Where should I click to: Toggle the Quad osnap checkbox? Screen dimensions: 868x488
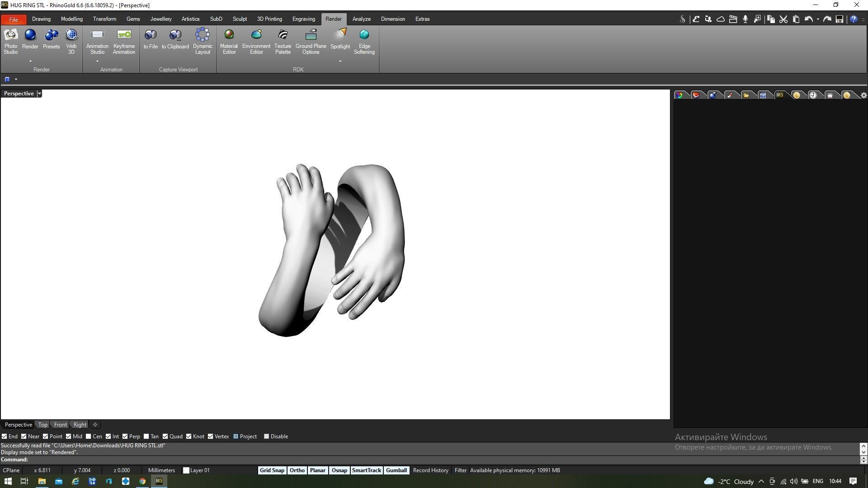165,436
